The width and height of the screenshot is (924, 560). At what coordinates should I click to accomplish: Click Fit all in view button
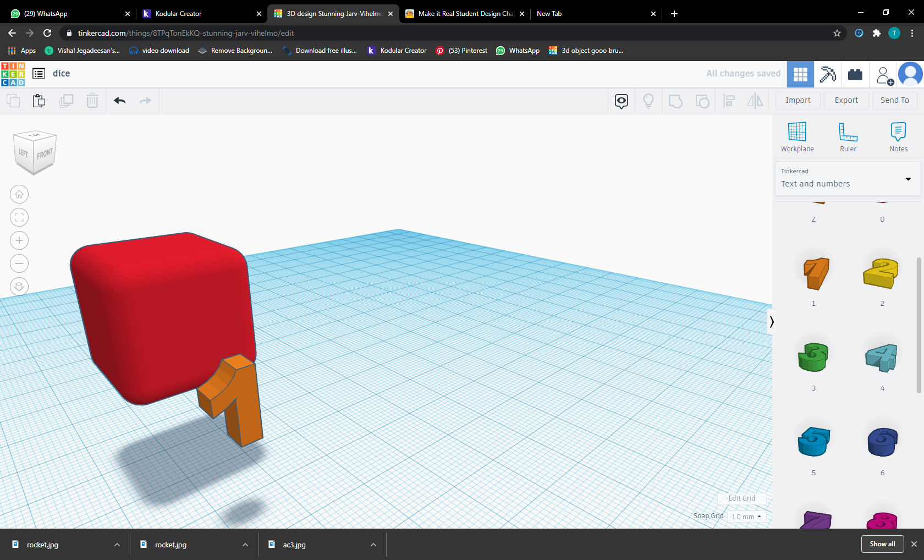(19, 217)
